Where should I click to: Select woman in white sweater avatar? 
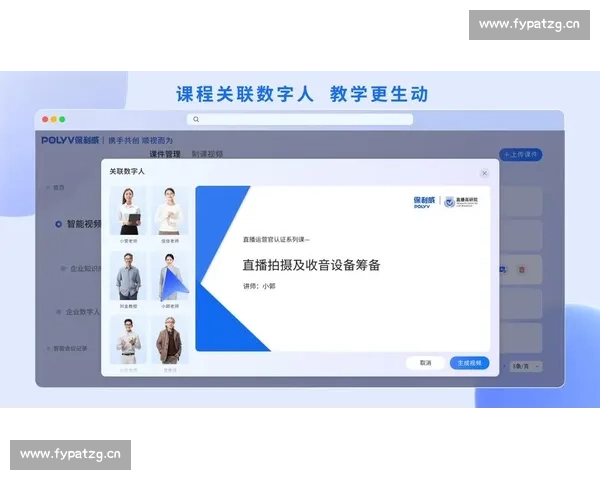tap(170, 211)
